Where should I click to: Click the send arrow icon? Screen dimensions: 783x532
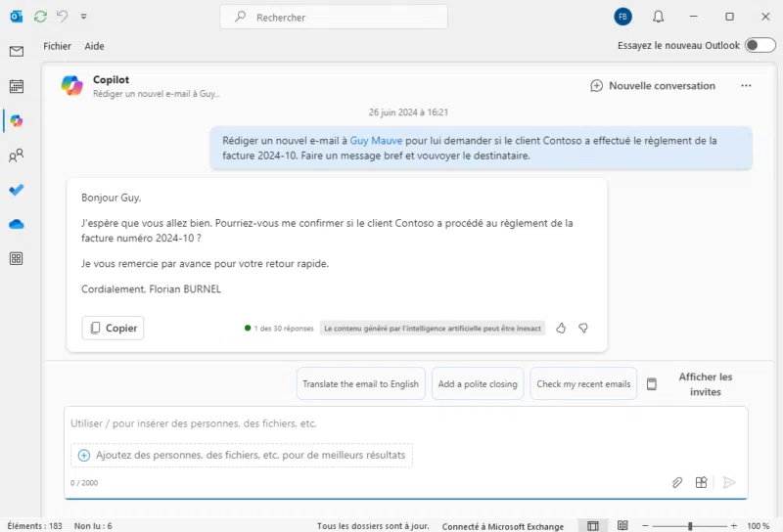[729, 482]
